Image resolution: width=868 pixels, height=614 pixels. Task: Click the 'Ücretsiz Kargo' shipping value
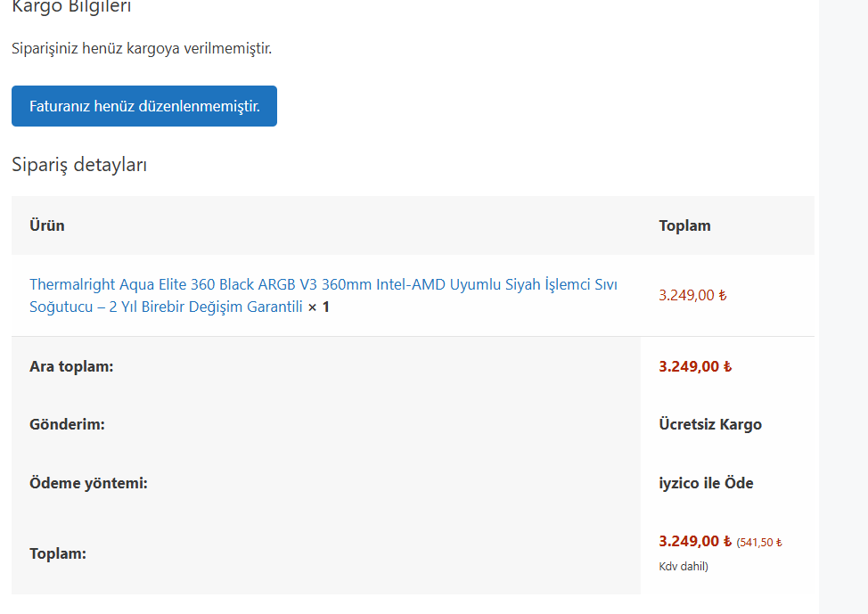click(710, 425)
